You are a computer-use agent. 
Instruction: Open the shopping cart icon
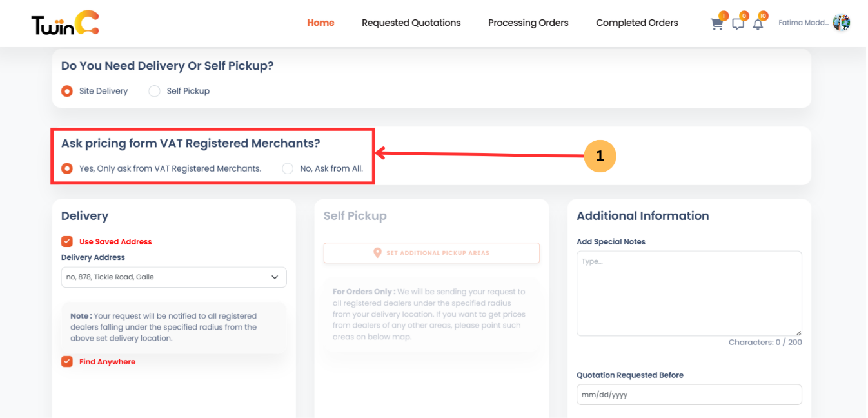click(x=716, y=23)
